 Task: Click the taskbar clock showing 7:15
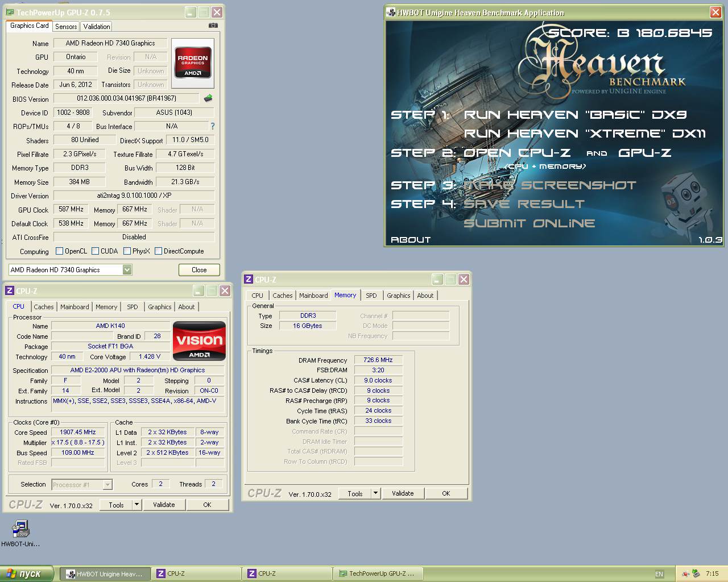point(712,574)
